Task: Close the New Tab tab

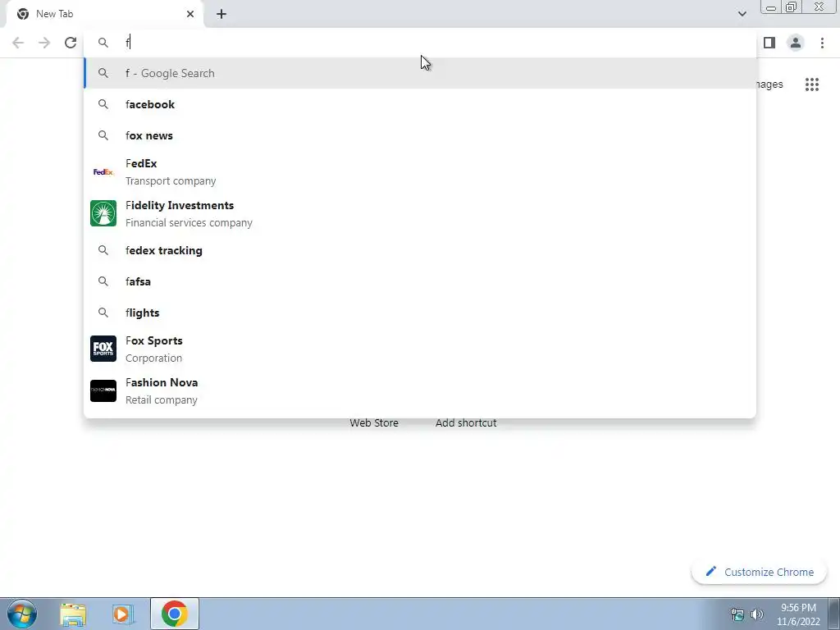Action: point(190,14)
